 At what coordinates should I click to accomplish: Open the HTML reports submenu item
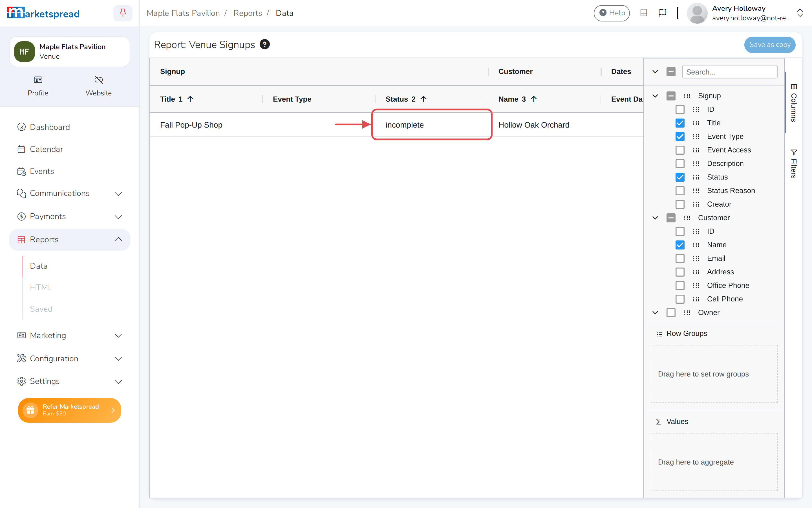click(x=41, y=288)
